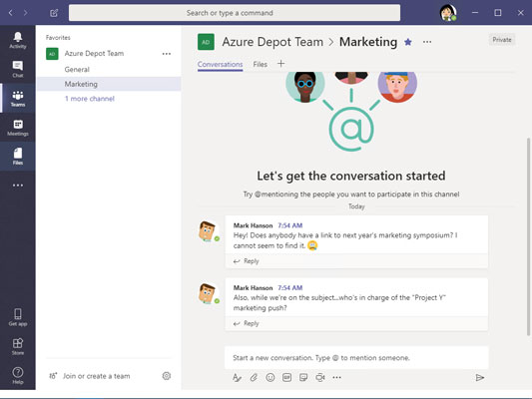Open more options for Azure Depot Team
This screenshot has height=399, width=532.
pyautogui.click(x=167, y=54)
